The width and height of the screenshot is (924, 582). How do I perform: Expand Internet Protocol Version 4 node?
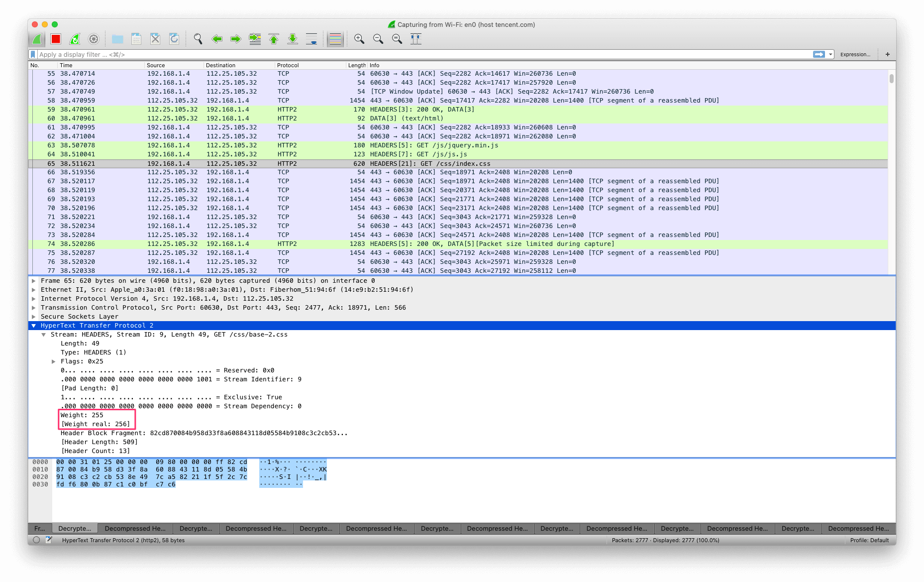(33, 299)
